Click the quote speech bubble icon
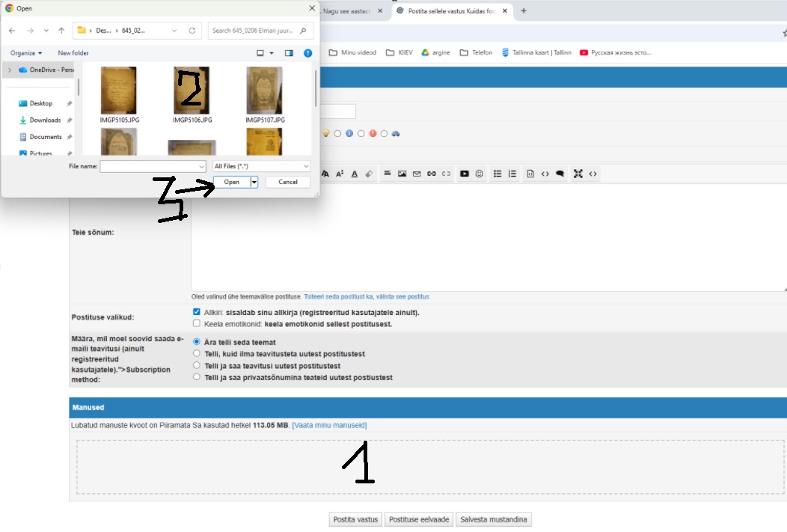The height and width of the screenshot is (532, 787). pos(560,174)
